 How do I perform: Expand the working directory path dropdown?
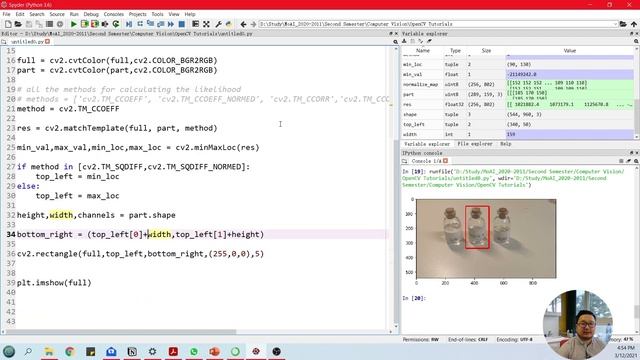pos(615,24)
